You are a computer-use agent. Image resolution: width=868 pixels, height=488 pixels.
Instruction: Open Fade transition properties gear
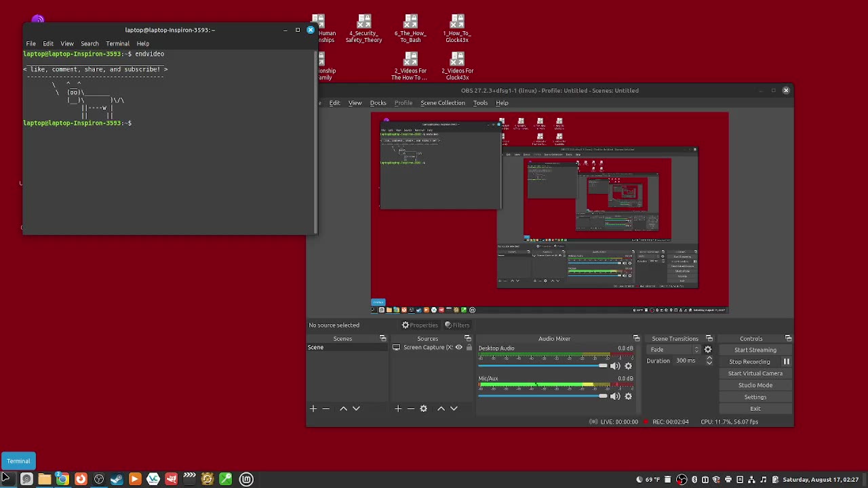(x=708, y=350)
